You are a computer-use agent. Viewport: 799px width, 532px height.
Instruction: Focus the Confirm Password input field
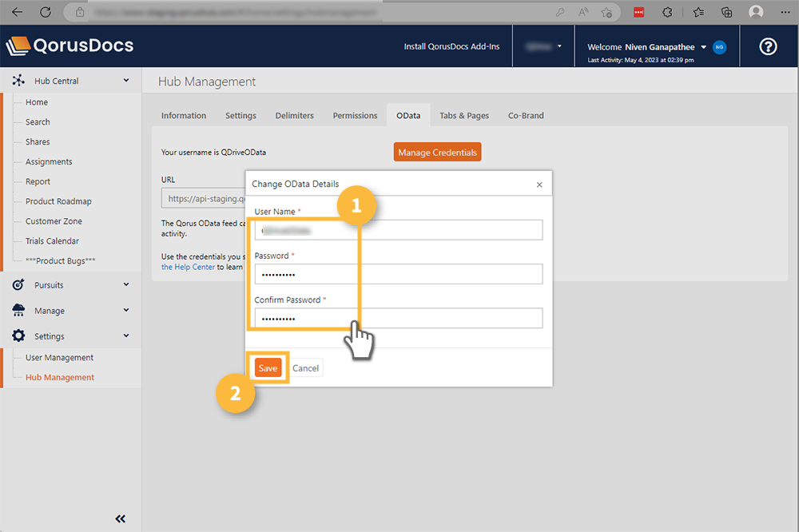399,319
